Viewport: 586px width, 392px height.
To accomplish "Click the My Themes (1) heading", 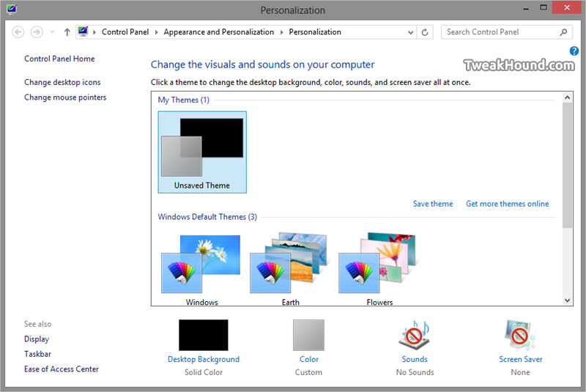I will click(x=184, y=100).
